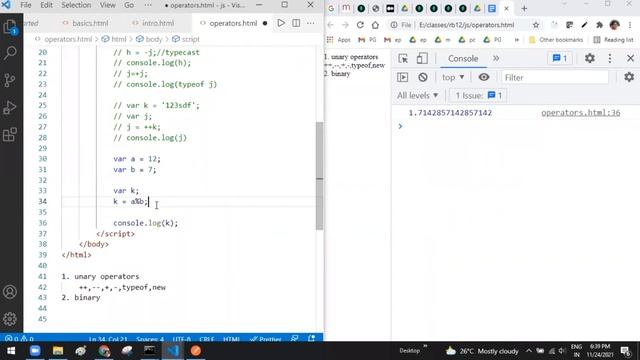Show more DevTools tabs chevron
The width and height of the screenshot is (640, 360).
(496, 58)
